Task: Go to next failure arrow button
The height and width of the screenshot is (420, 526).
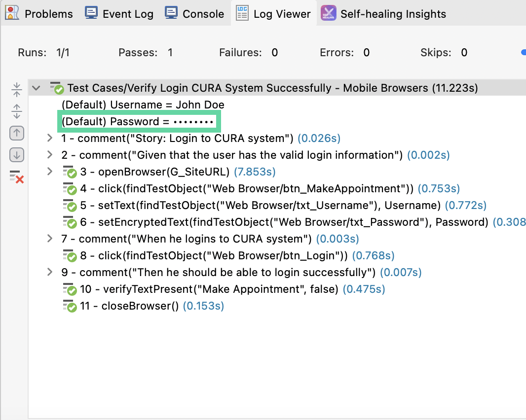Action: [x=17, y=155]
